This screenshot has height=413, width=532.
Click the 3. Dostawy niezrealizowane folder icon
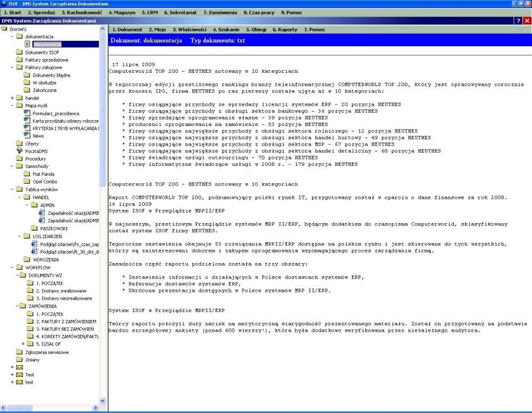coord(30,298)
